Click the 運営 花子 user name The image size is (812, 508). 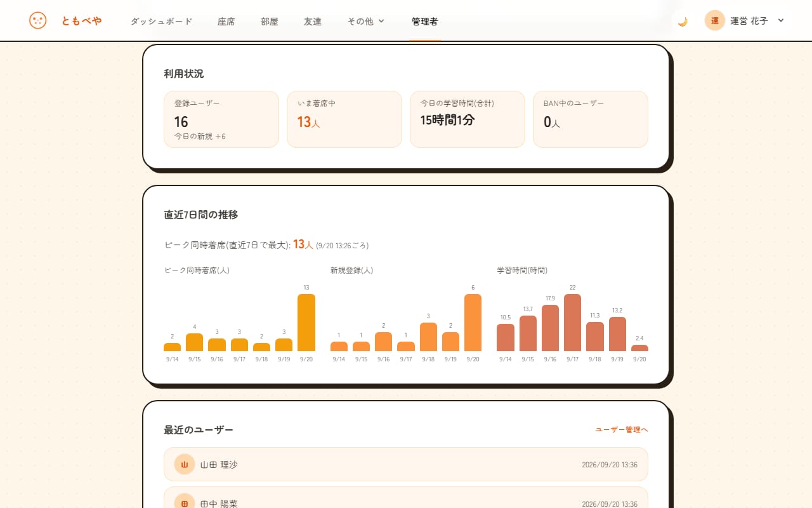(749, 21)
